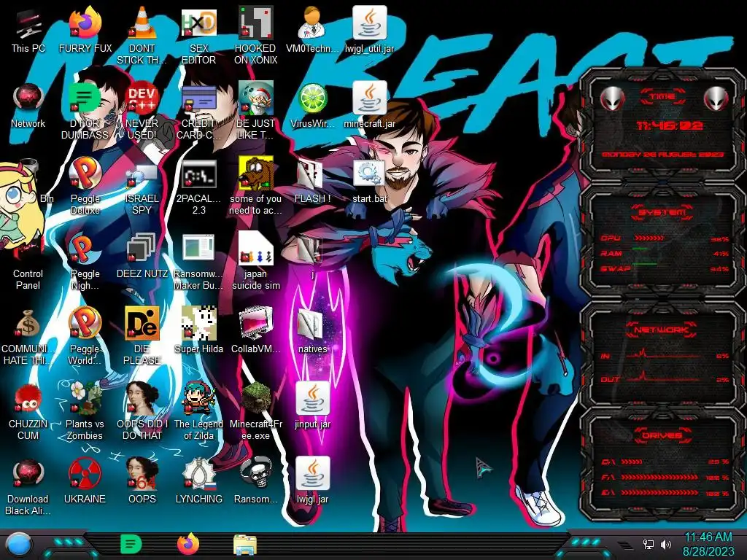
Task: Open the CollabVM... shortcut
Action: point(255,330)
